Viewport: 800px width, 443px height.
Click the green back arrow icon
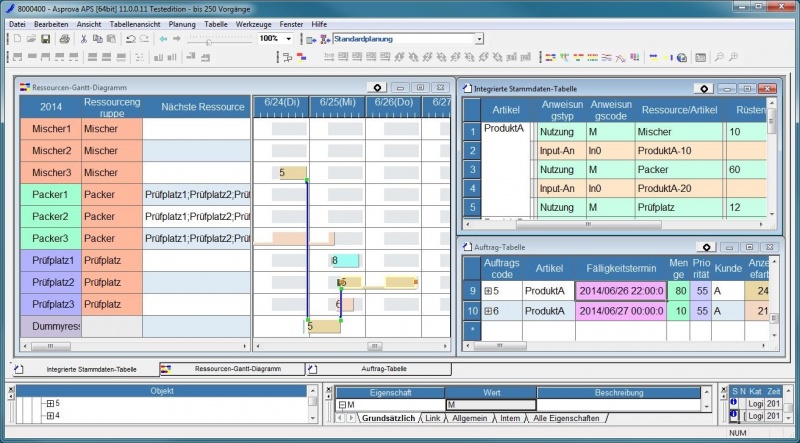(164, 39)
